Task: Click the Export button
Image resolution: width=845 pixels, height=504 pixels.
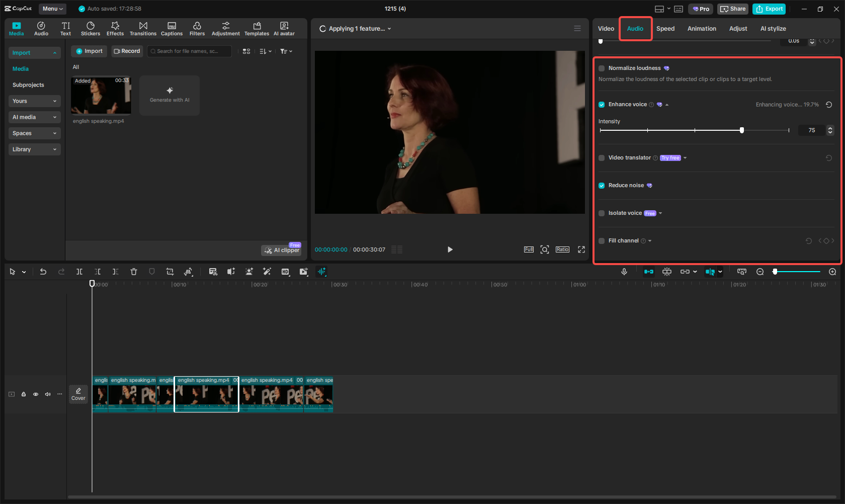Action: click(769, 9)
